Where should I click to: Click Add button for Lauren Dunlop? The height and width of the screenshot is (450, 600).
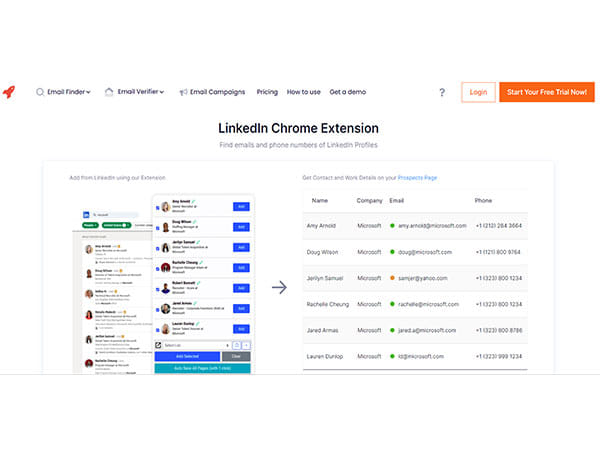[x=241, y=329]
